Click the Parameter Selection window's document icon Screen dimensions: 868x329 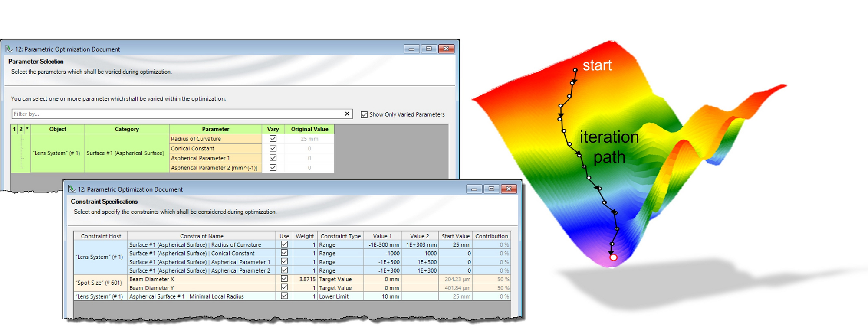[9, 49]
